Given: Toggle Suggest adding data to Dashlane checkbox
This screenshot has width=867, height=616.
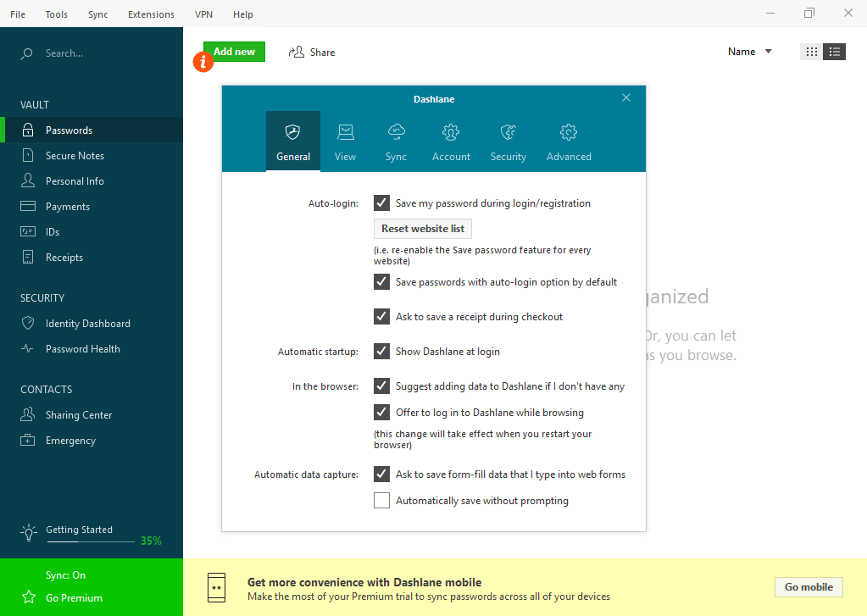Looking at the screenshot, I should click(381, 386).
